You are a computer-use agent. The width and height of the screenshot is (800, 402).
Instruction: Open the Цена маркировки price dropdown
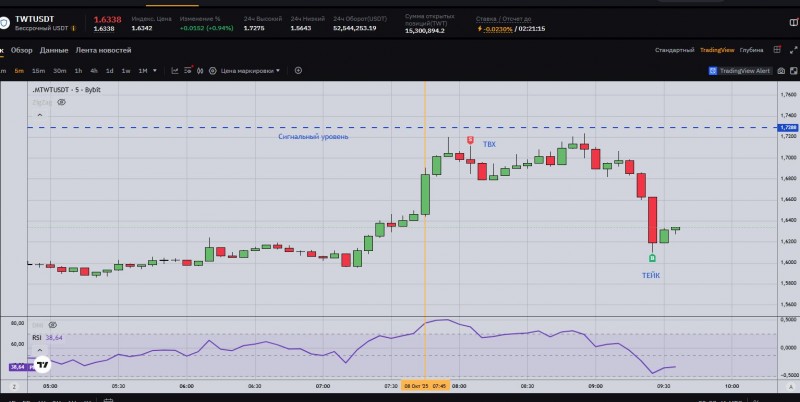tap(251, 71)
